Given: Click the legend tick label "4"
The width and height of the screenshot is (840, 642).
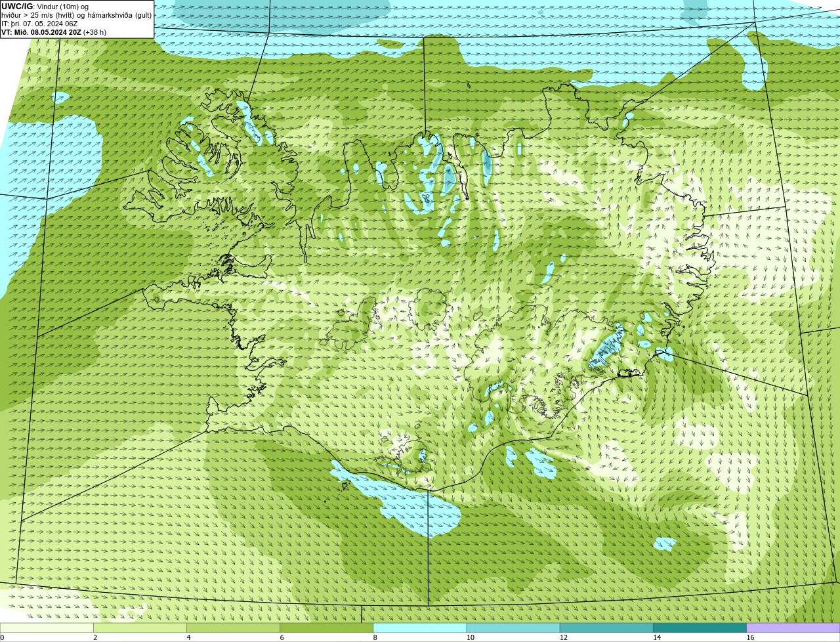Looking at the screenshot, I should tap(188, 637).
